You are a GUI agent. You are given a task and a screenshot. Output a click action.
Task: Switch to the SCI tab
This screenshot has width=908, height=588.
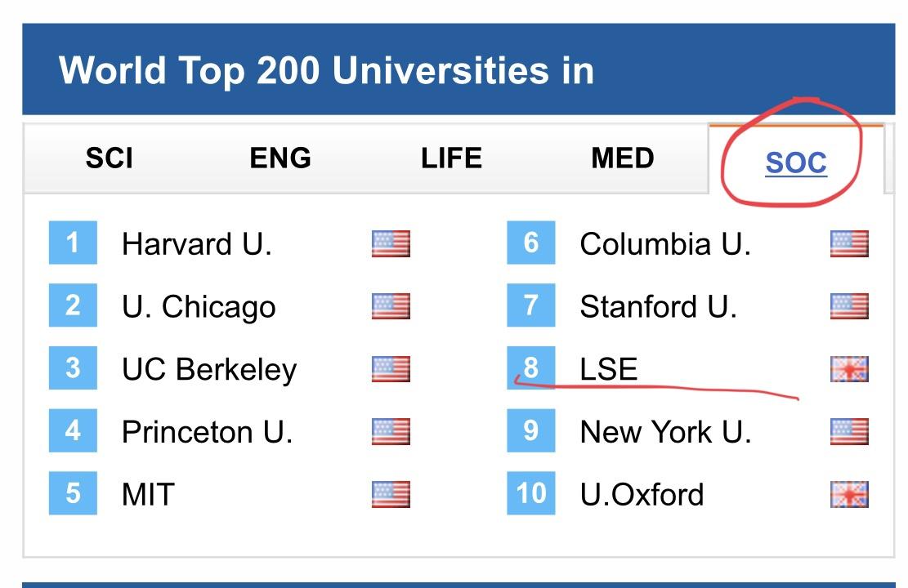tap(109, 158)
